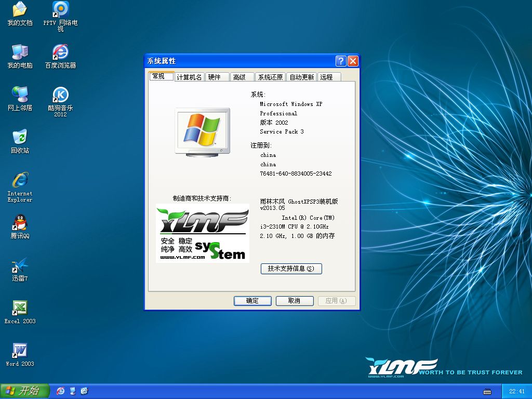Open the 回收站 recycle bin
This screenshot has height=399, width=532.
click(x=20, y=141)
